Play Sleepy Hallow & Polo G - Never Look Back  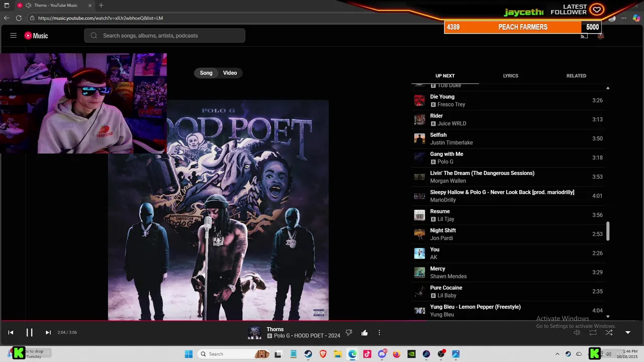[509, 196]
